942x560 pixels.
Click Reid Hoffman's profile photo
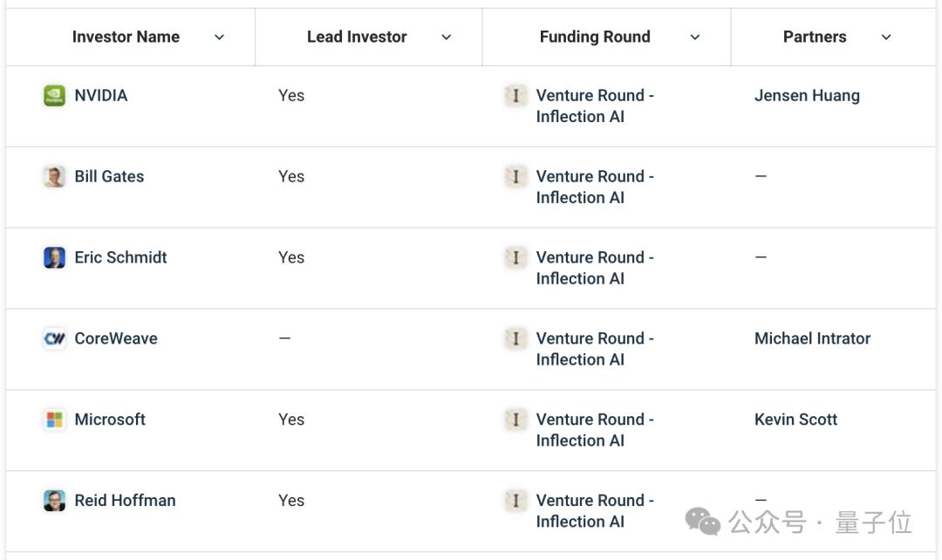pyautogui.click(x=54, y=501)
